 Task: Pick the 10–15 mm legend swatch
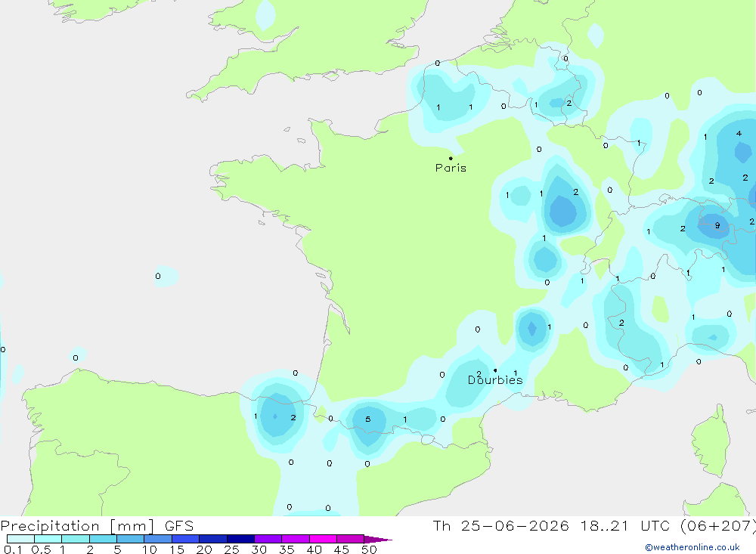click(158, 539)
